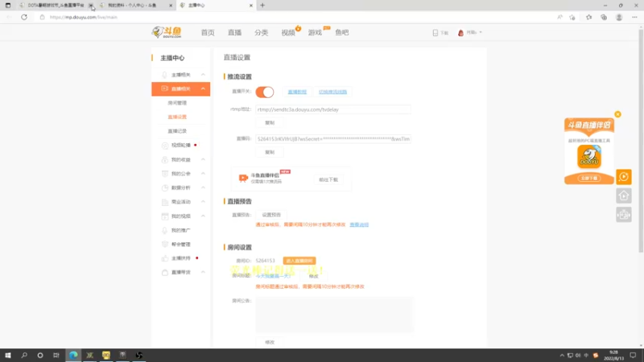Open the Windows Start menu
Viewport: 644px width, 362px height.
pyautogui.click(x=8, y=355)
